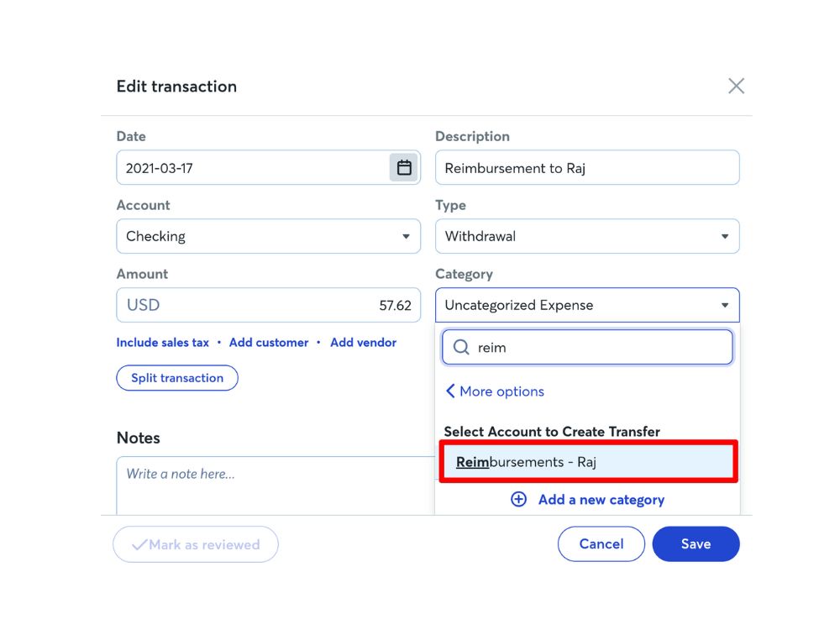
Task: Focus the Description field with Reimbursement to Raj
Action: pyautogui.click(x=587, y=168)
